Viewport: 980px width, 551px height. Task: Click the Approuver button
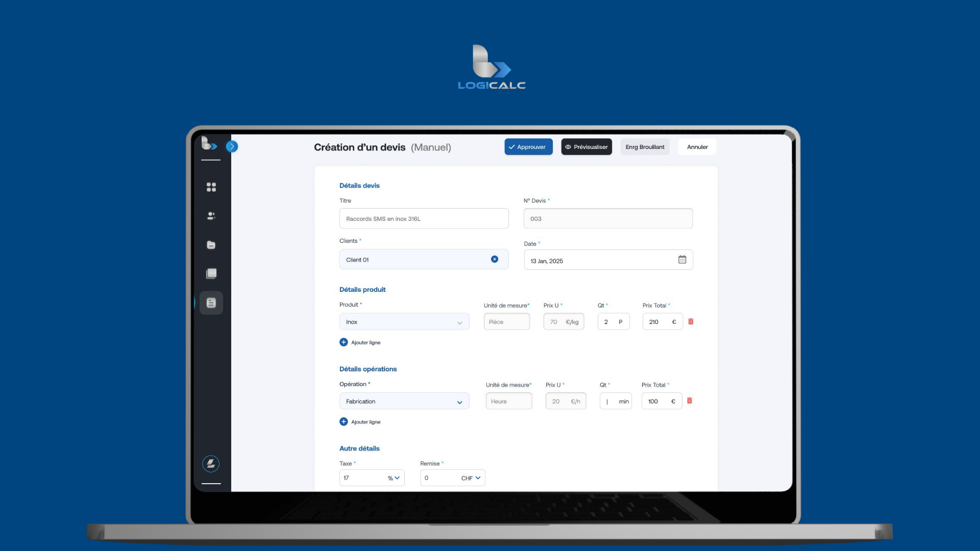(x=528, y=147)
